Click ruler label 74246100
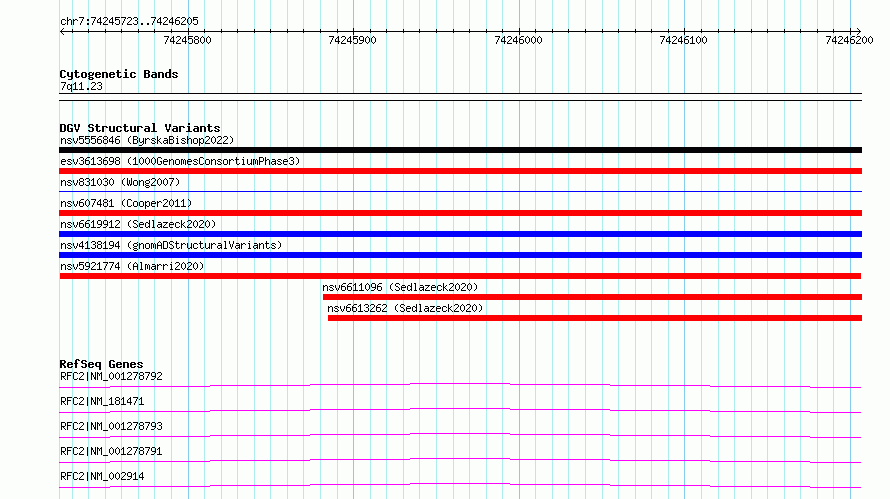 pos(683,40)
